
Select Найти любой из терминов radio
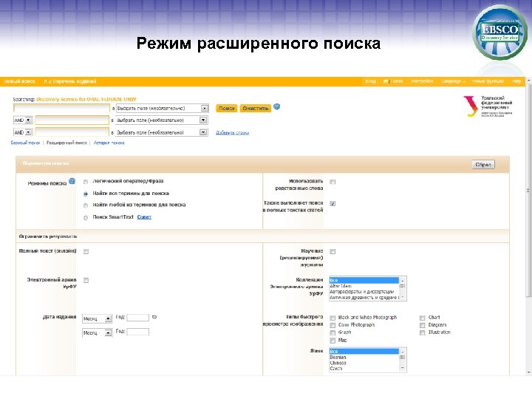(86, 205)
